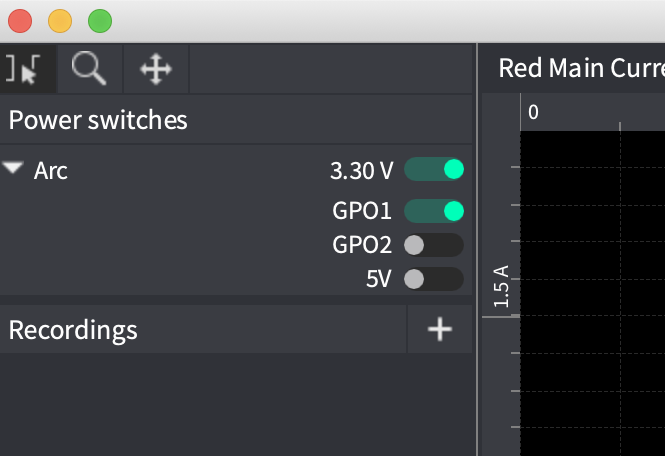Toggle the 3.30 V power switch
Image resolution: width=665 pixels, height=456 pixels.
coord(434,170)
